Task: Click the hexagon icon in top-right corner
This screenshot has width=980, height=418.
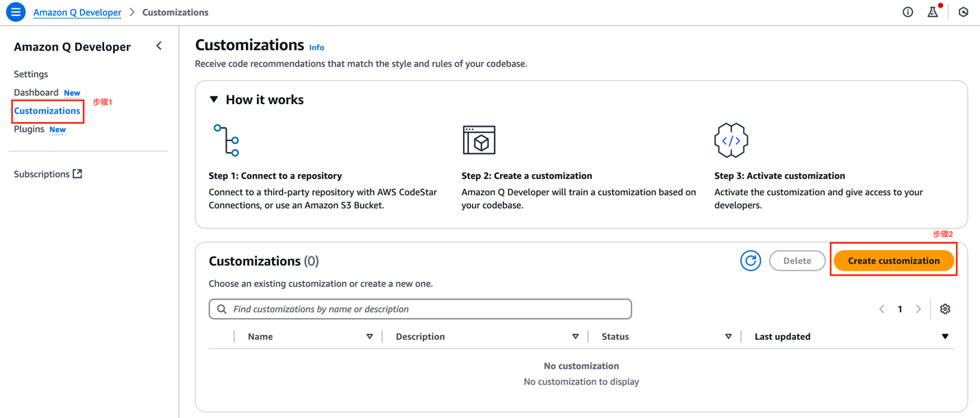Action: (963, 12)
